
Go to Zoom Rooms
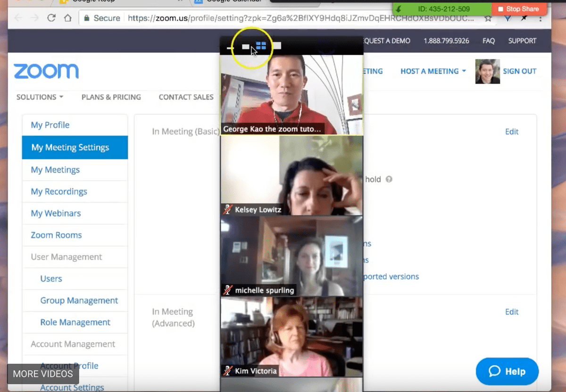[x=75, y=235]
